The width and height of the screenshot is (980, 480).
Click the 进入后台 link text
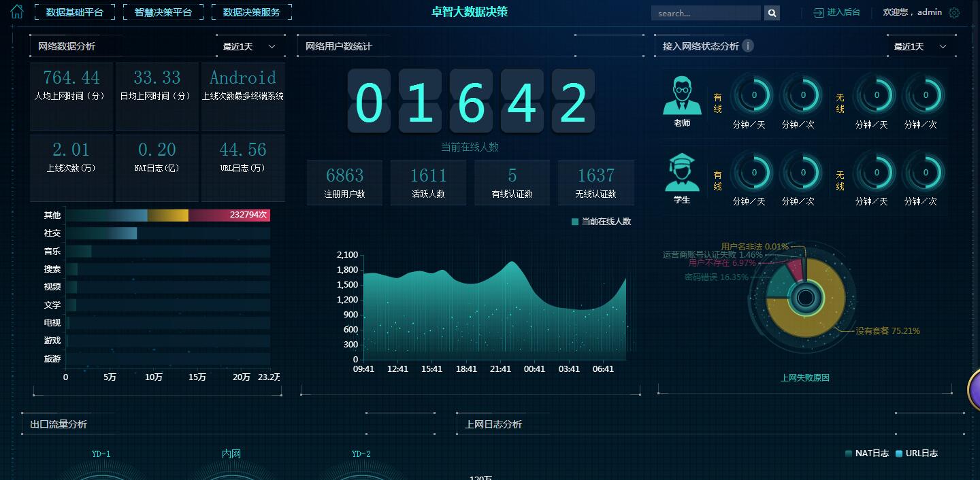[844, 12]
